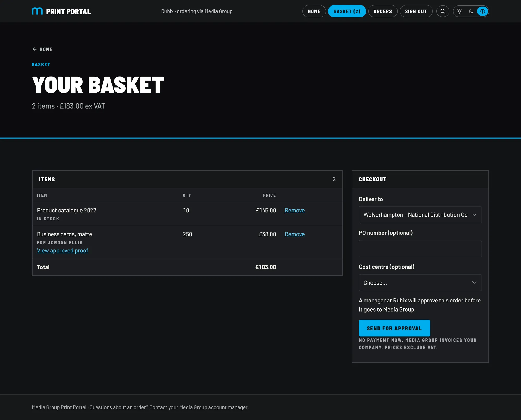The image size is (521, 420).
Task: Click the quantity value 250
Action: click(x=188, y=234)
